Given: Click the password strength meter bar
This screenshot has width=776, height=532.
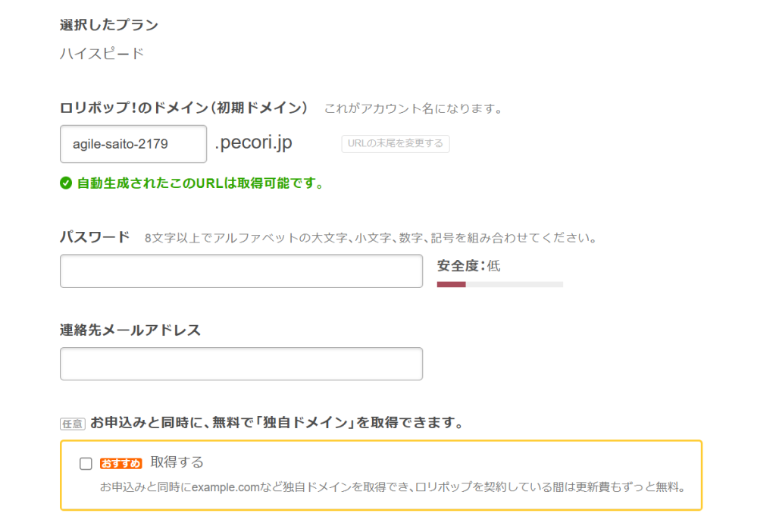Looking at the screenshot, I should pyautogui.click(x=499, y=284).
